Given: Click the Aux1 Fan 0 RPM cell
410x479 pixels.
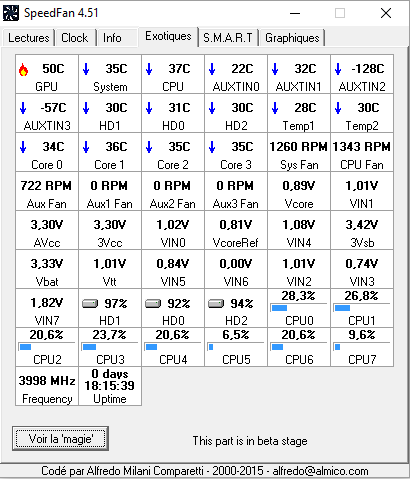Looking at the screenshot, I should (110, 191).
